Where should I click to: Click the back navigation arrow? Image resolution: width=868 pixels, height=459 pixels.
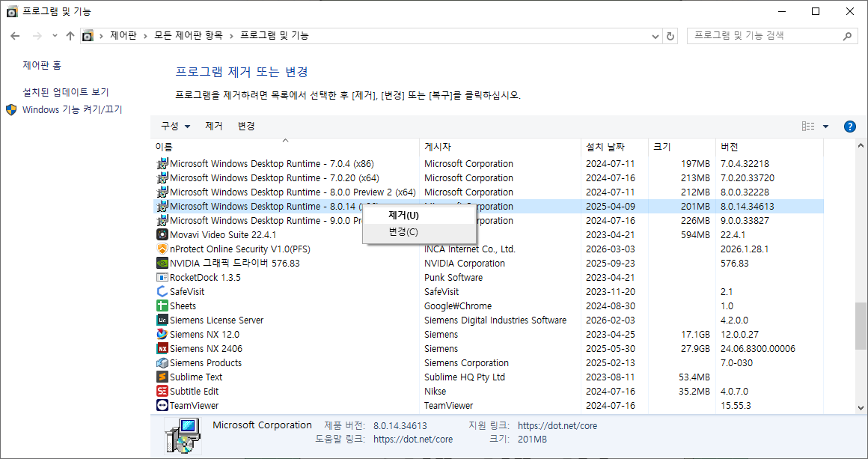[16, 36]
